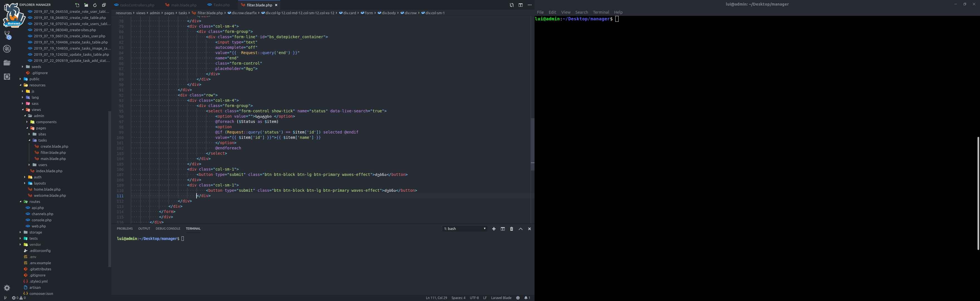The image size is (980, 301).
Task: Open notifications bell in status bar
Action: [x=527, y=298]
